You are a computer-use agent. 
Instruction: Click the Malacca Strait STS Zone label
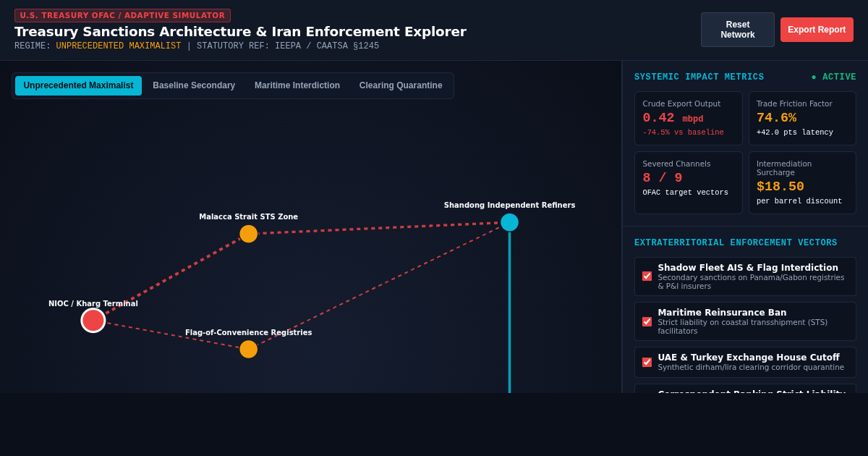pyautogui.click(x=248, y=217)
